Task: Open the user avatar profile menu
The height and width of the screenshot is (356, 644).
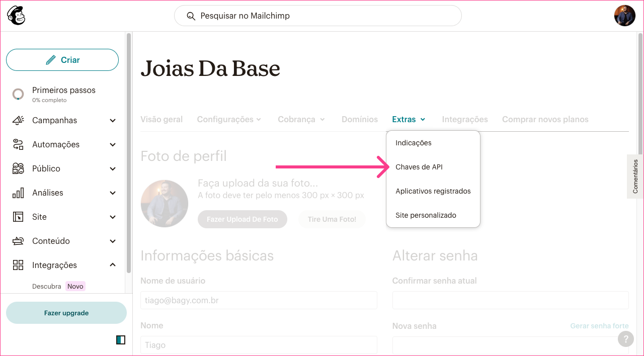Action: pyautogui.click(x=624, y=16)
